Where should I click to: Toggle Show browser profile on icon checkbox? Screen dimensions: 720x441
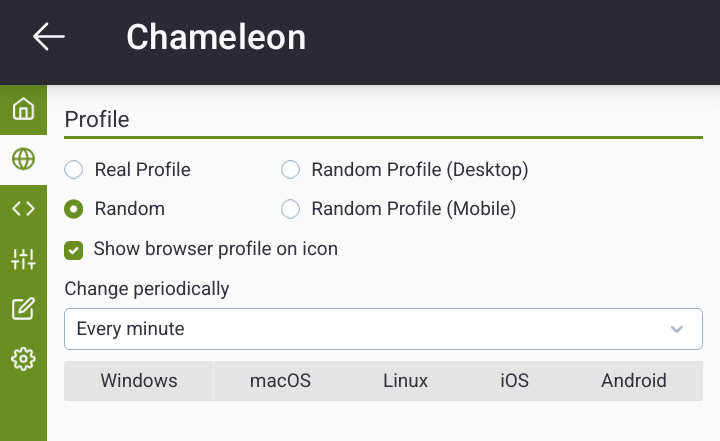[x=73, y=249]
